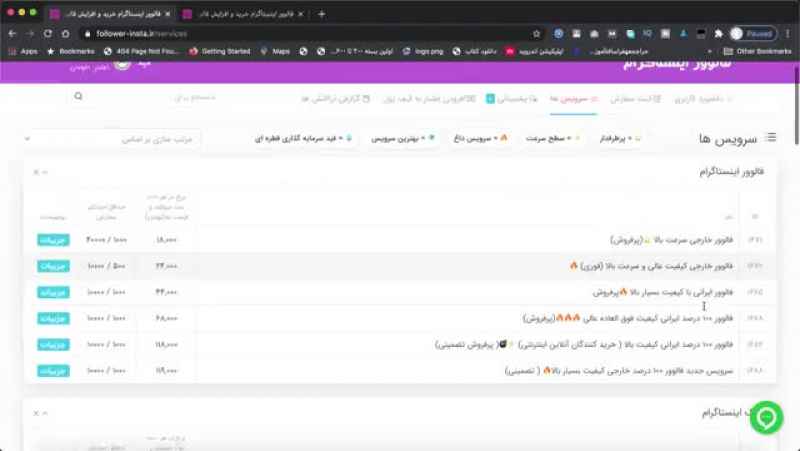Click the search magnifier icon in navigation

coord(79,96)
